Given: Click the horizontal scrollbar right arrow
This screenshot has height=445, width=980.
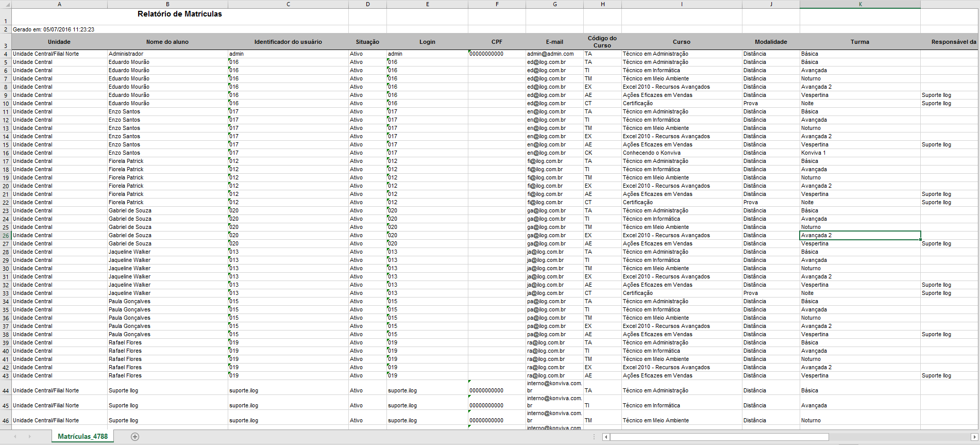Looking at the screenshot, I should coord(974,437).
